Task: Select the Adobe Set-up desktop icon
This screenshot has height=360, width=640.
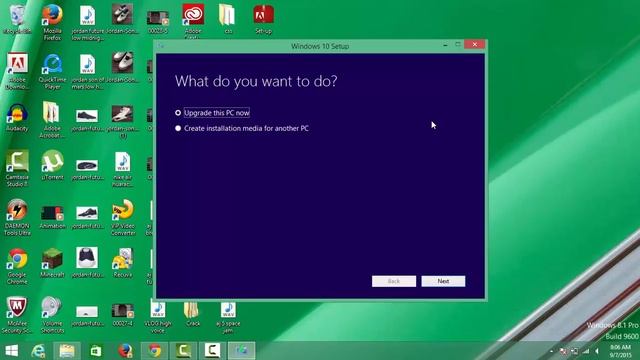Action: (263, 19)
